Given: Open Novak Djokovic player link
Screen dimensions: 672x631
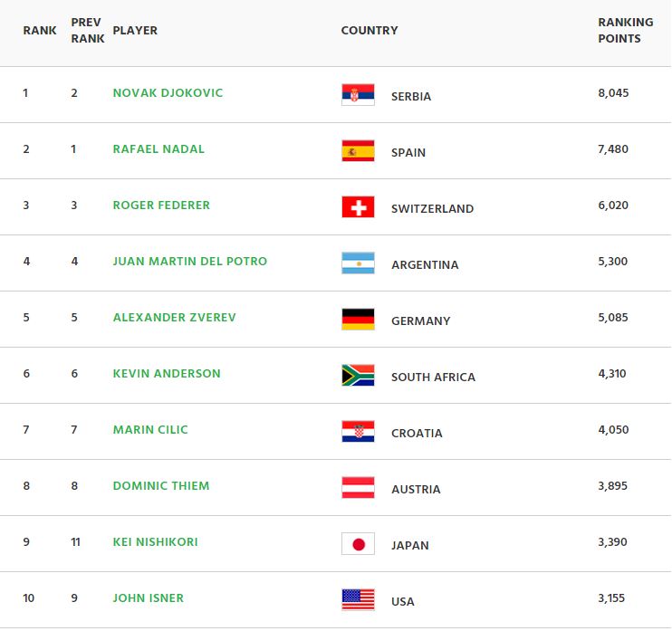Looking at the screenshot, I should pyautogui.click(x=168, y=93).
